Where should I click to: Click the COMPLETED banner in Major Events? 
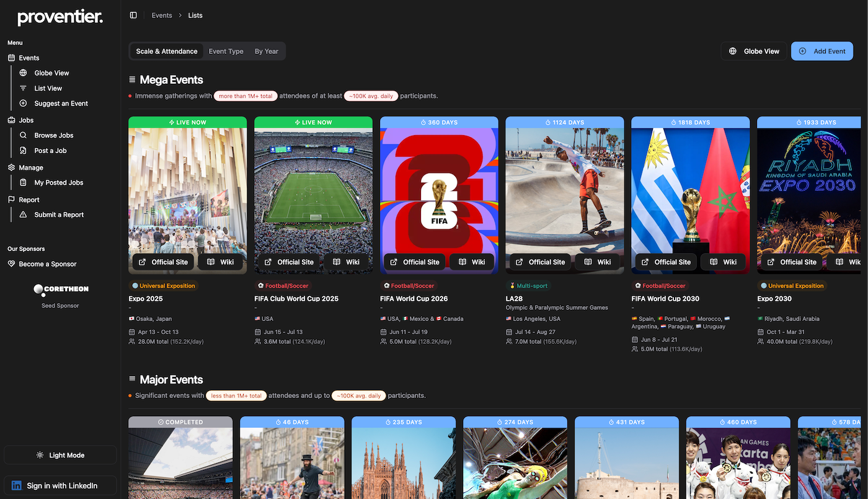click(x=180, y=422)
